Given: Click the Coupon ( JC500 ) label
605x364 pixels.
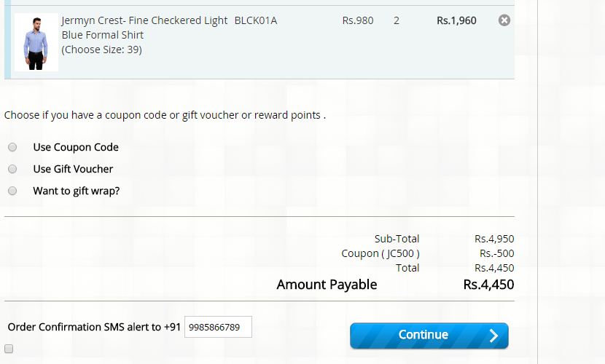Looking at the screenshot, I should 380,253.
